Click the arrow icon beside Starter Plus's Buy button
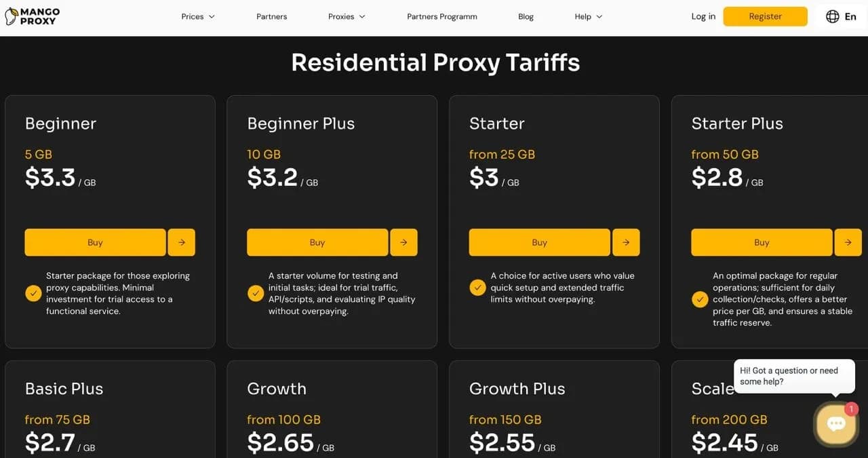Viewport: 868px width, 458px height. click(x=848, y=242)
